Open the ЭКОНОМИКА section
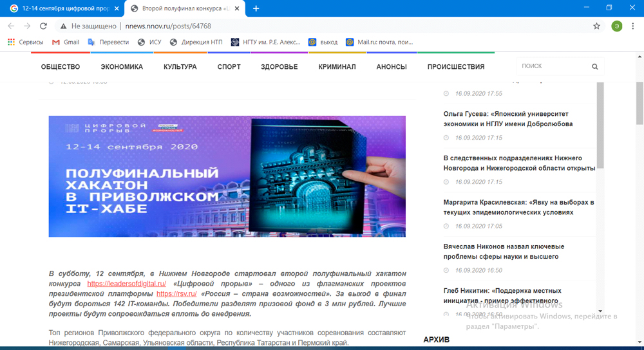644x350 pixels. click(122, 66)
